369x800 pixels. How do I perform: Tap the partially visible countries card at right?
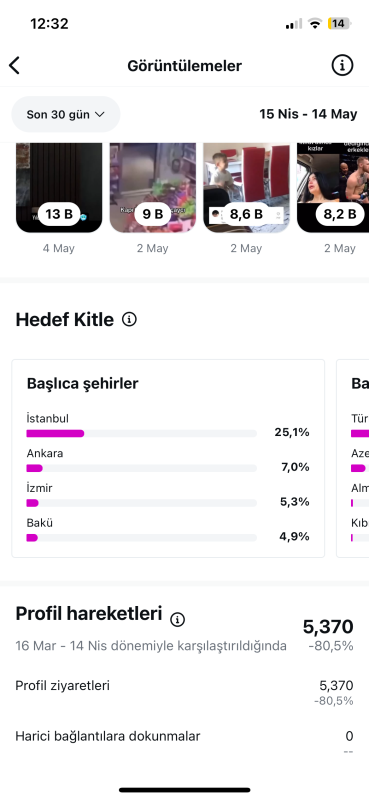click(353, 458)
